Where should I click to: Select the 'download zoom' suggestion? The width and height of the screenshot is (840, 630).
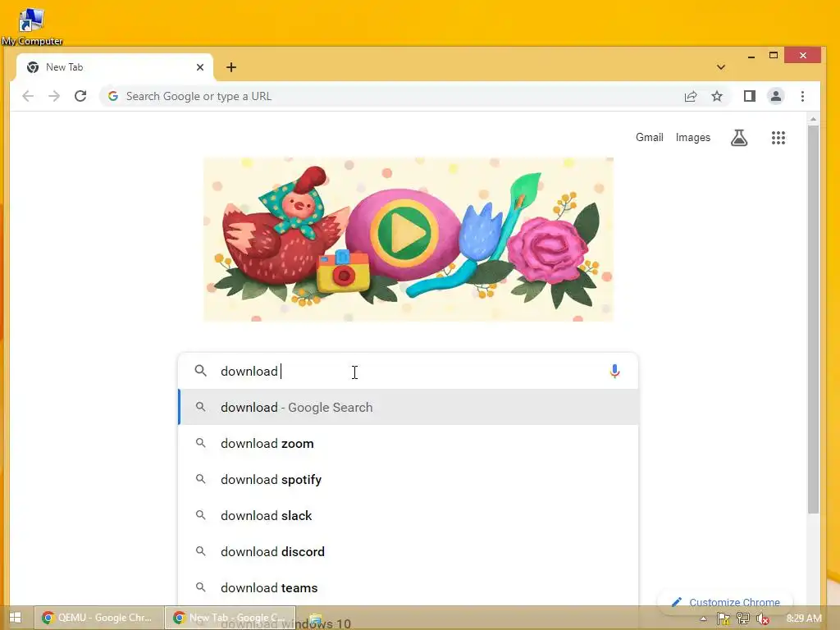click(x=408, y=444)
